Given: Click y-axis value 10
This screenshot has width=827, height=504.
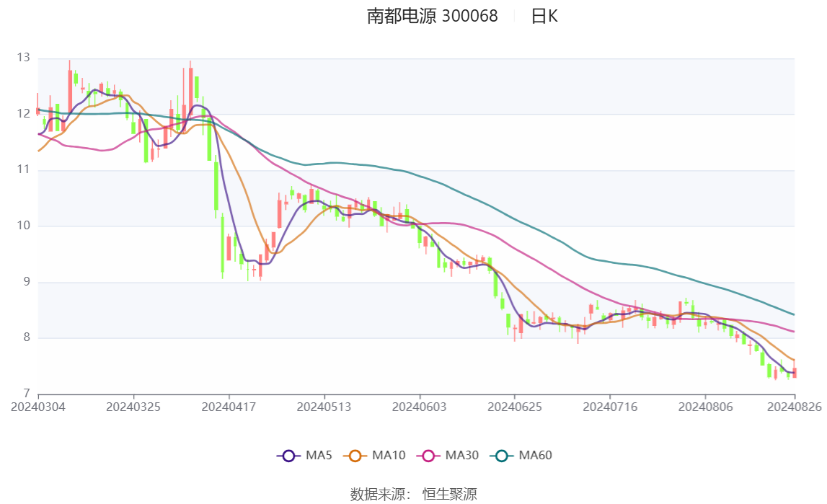Looking at the screenshot, I should click(x=23, y=226).
